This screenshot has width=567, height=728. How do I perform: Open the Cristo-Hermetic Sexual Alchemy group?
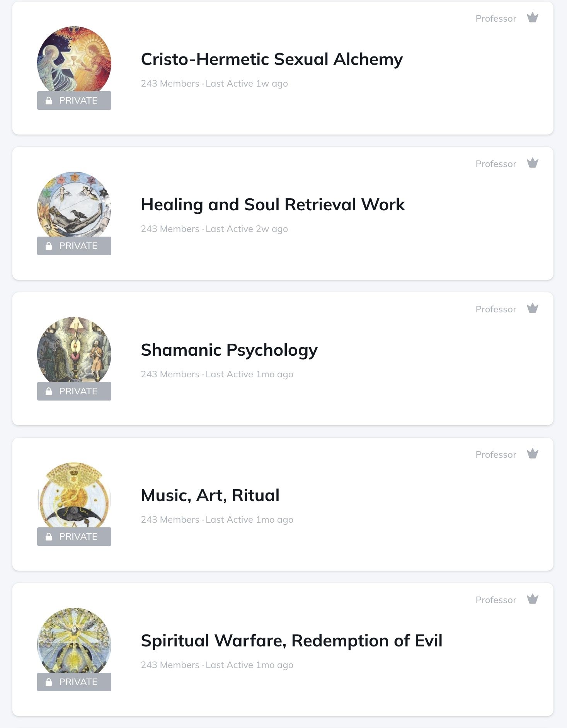pyautogui.click(x=271, y=60)
